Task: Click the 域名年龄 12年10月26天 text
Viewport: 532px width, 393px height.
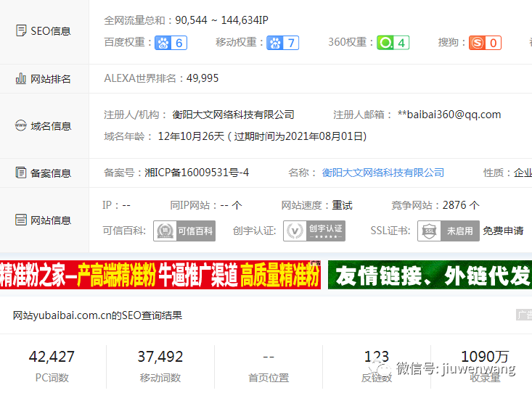Action: pyautogui.click(x=191, y=136)
